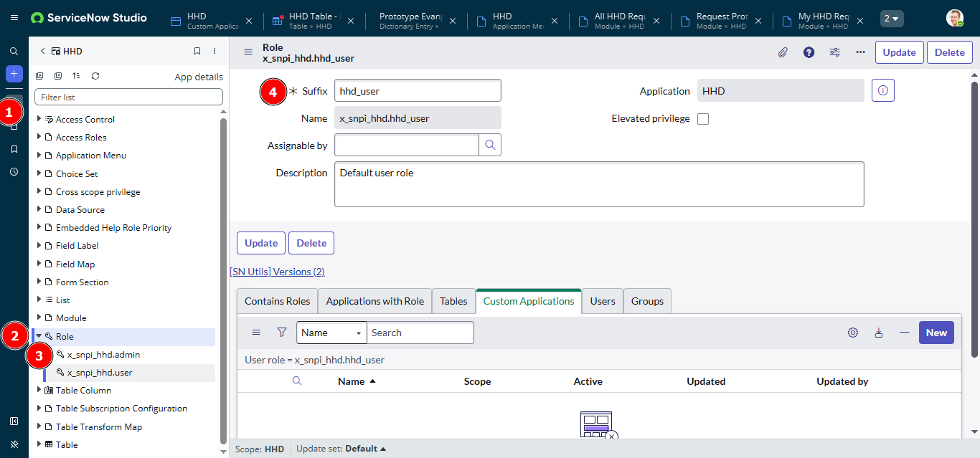Click the search magnifier in the left rail

[14, 52]
